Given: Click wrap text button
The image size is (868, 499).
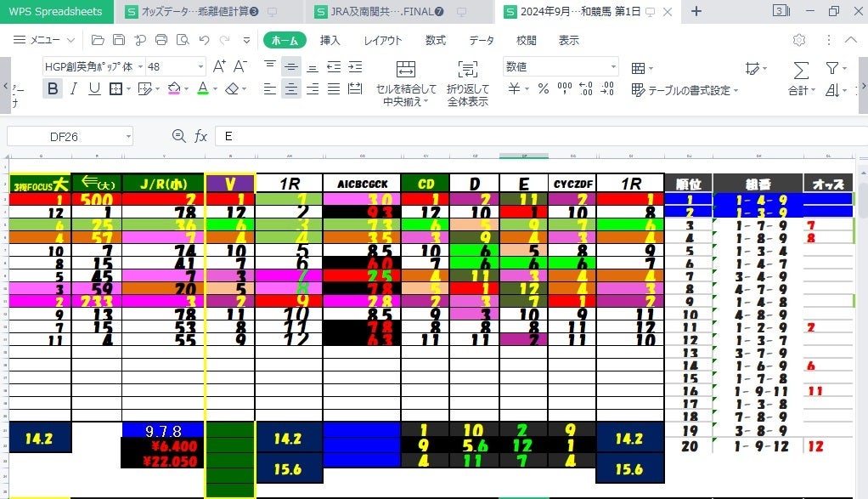Looking at the screenshot, I should coord(468,83).
